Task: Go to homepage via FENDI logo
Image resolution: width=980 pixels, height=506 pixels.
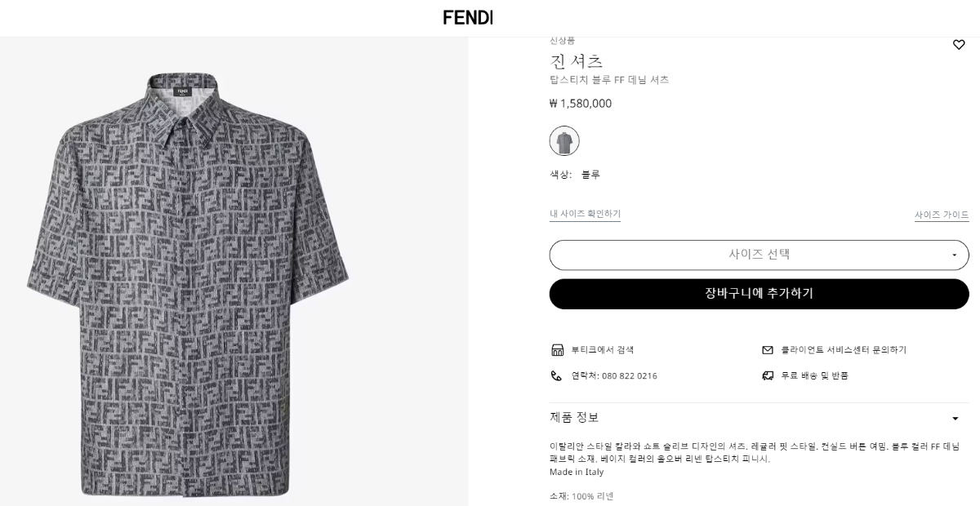Action: (468, 17)
